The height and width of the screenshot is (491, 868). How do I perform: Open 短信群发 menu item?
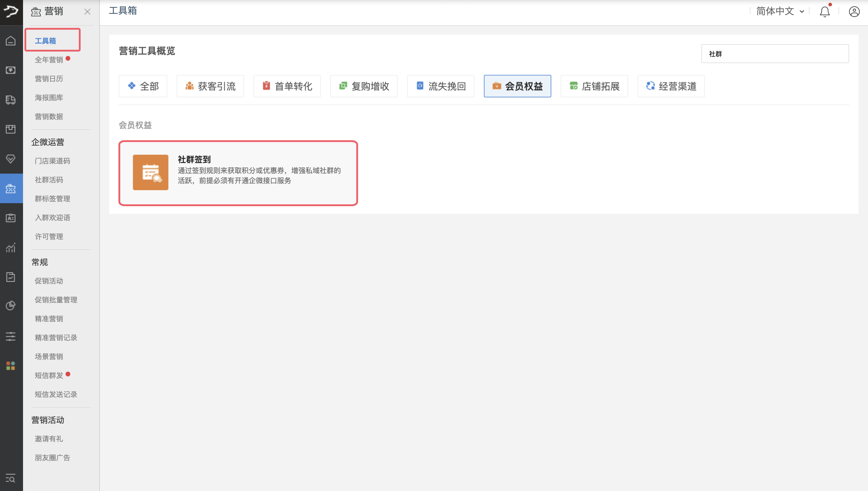tap(49, 375)
